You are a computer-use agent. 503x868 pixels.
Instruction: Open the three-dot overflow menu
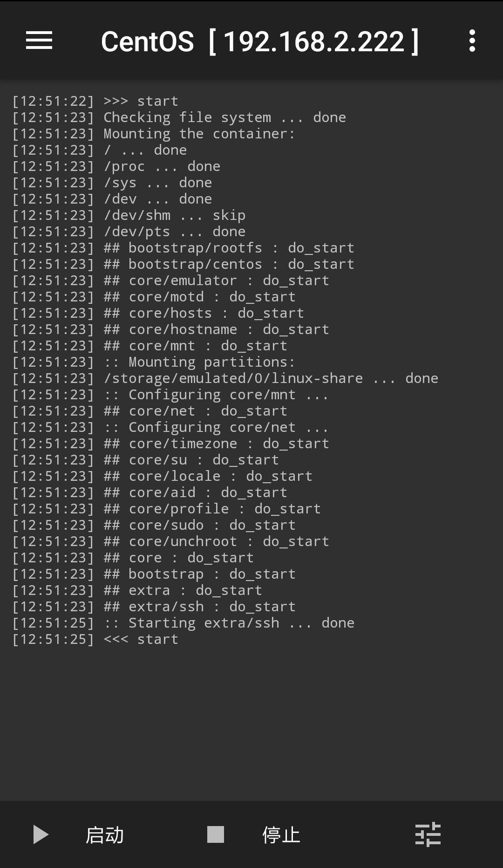point(472,41)
